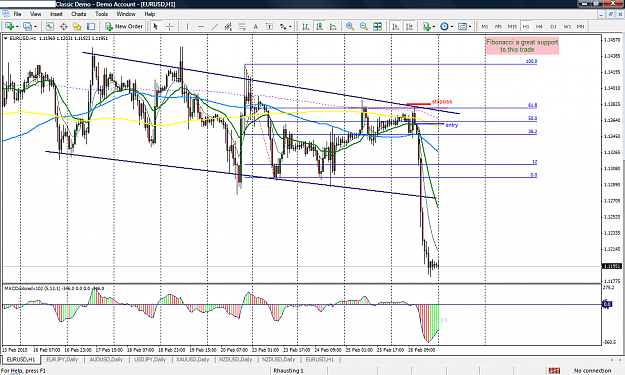Switch to candlestick chart view
625x375 pixels.
(319, 26)
